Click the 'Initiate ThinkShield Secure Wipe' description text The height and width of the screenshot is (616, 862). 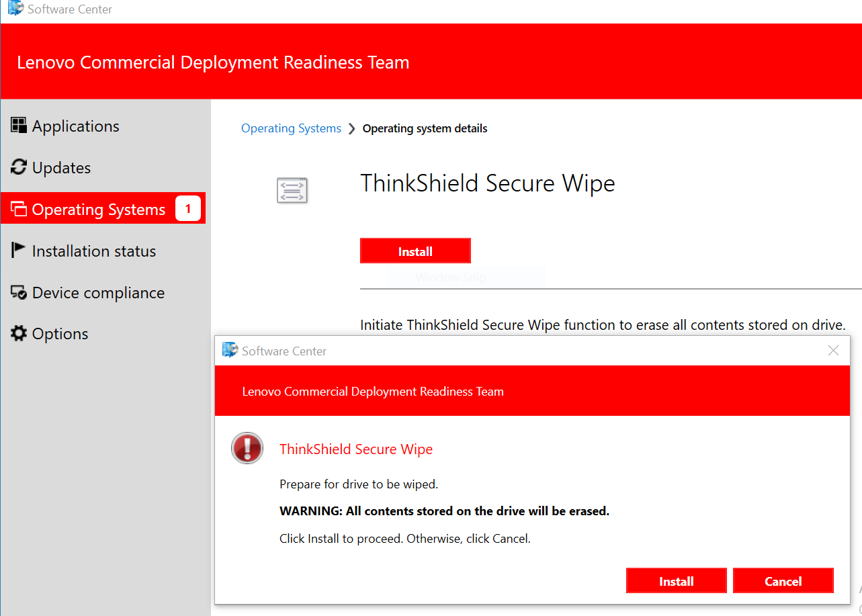602,325
